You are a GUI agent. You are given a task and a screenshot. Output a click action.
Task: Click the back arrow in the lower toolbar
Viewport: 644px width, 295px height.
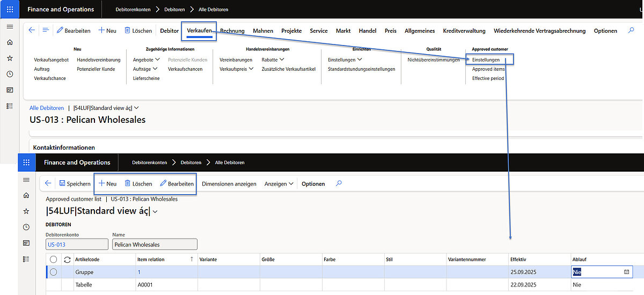pos(48,183)
